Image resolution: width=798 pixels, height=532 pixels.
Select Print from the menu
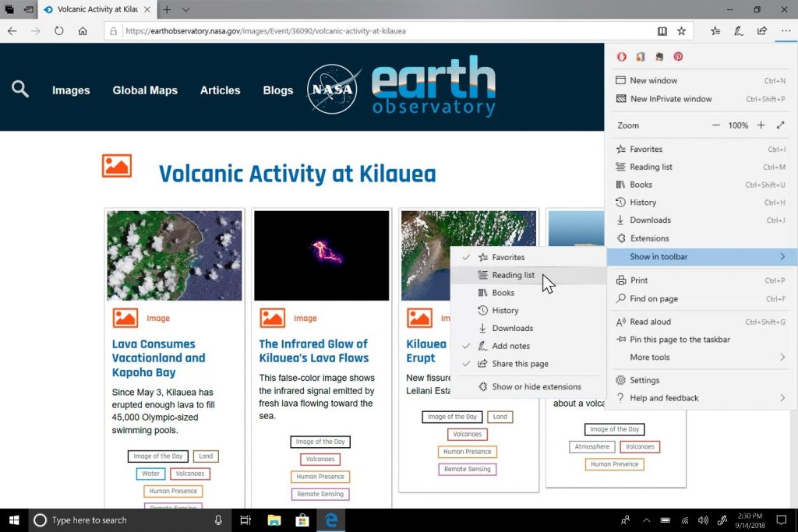point(701,280)
